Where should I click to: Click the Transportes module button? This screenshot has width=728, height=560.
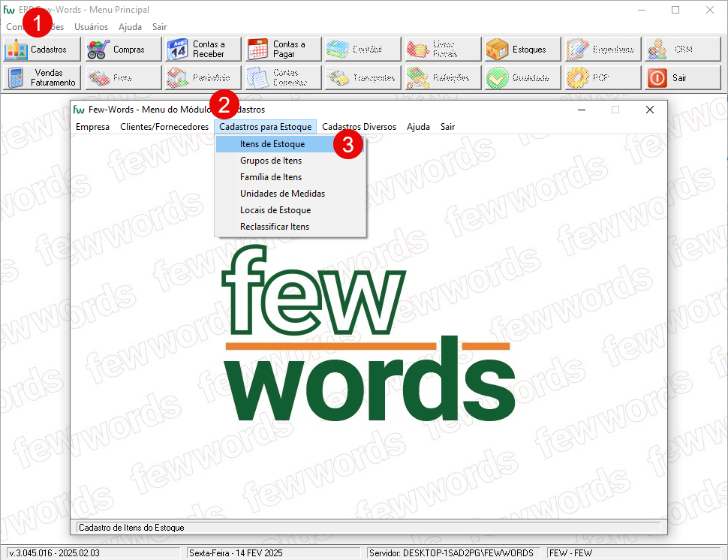point(363,77)
